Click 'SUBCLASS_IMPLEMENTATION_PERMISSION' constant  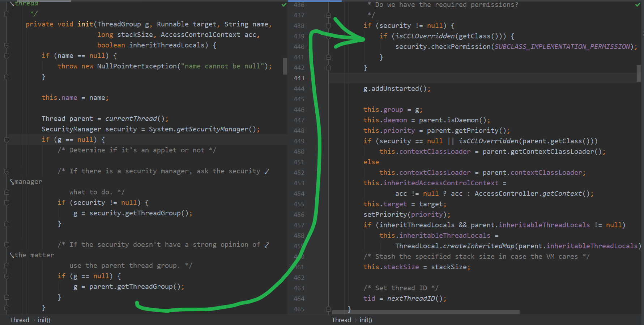[562, 47]
